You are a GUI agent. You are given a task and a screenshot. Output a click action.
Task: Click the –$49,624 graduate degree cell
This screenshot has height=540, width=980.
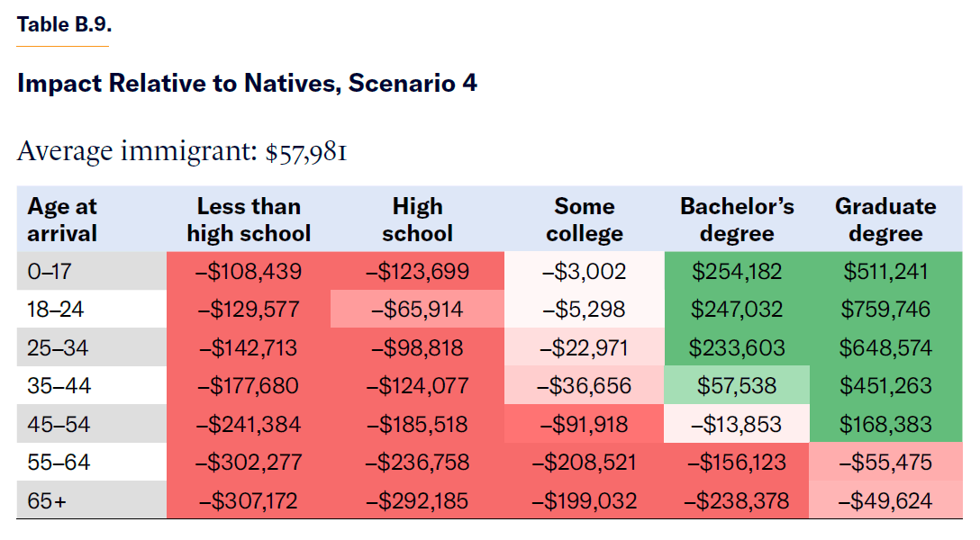(x=885, y=500)
